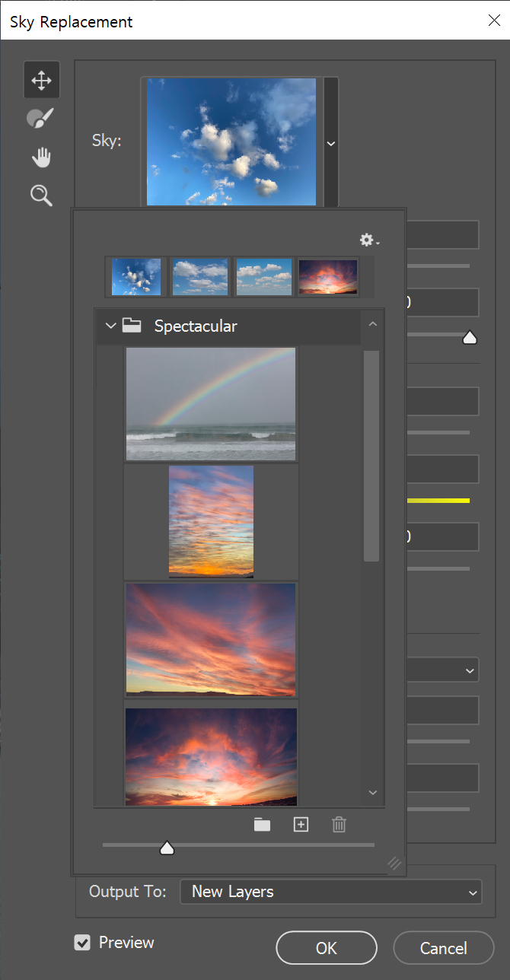Select the first recent blue sky thumbnail
The image size is (510, 980).
point(136,276)
